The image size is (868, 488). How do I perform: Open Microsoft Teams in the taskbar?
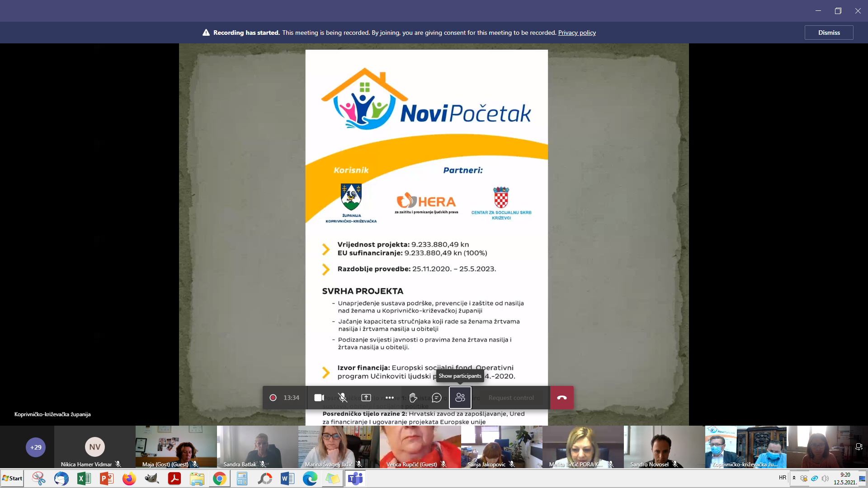[355, 479]
